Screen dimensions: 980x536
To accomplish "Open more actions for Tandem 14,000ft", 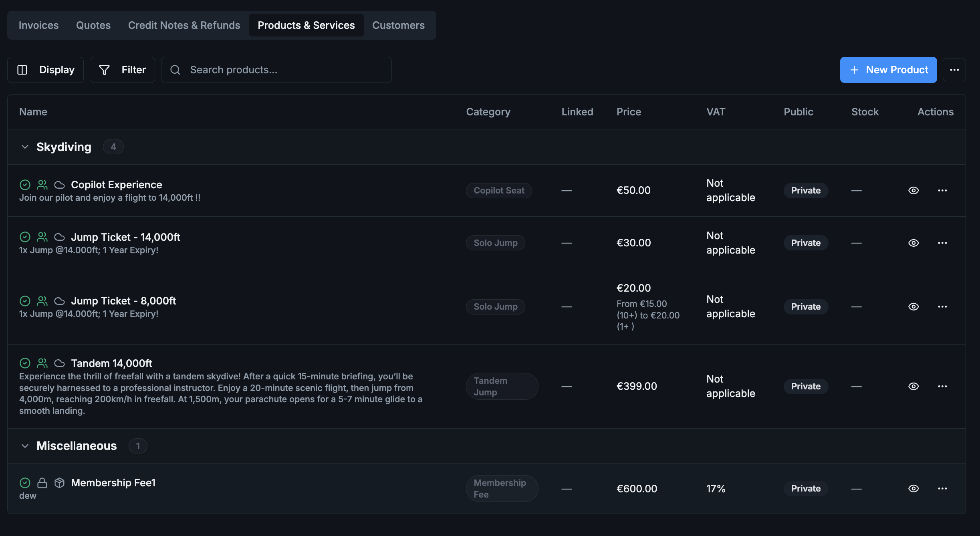I will (x=942, y=386).
